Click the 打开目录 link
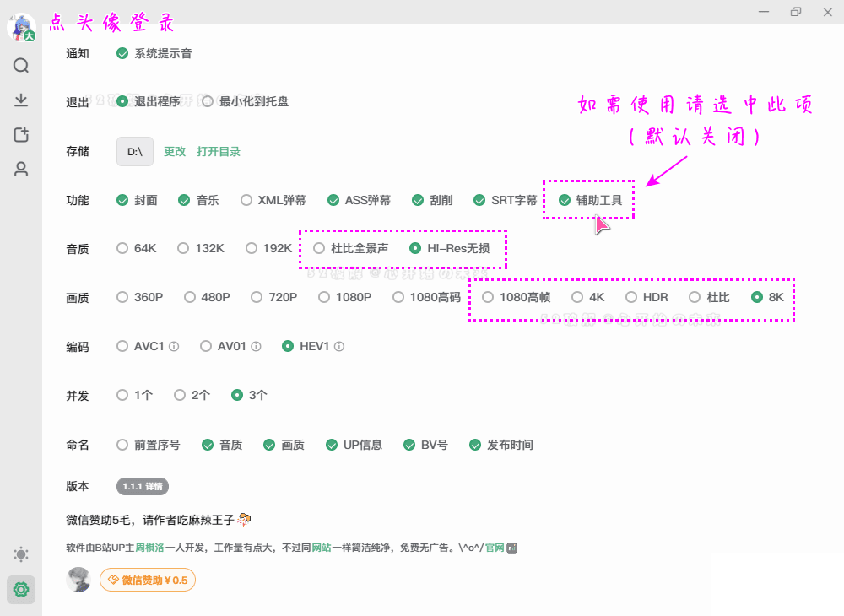Screen dimensions: 844x616 [218, 152]
